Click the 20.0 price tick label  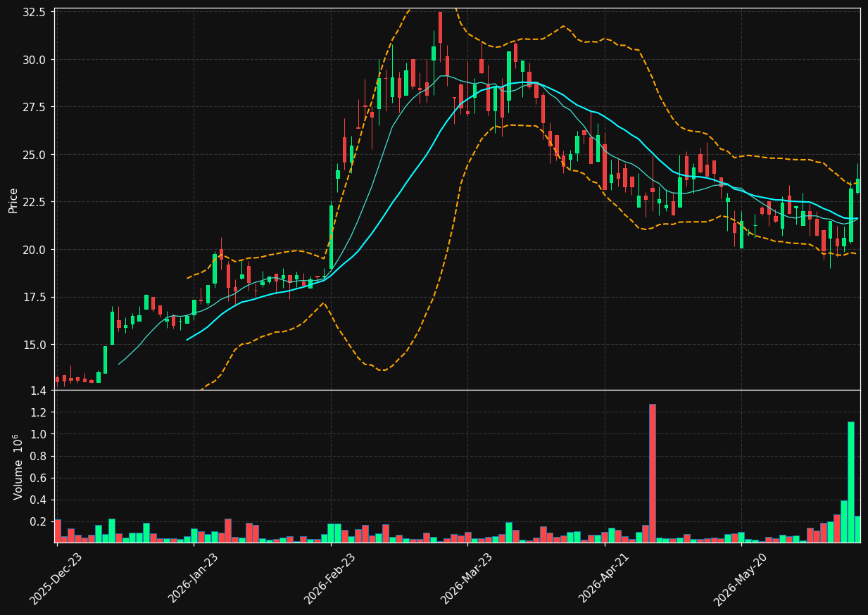pyautogui.click(x=35, y=250)
